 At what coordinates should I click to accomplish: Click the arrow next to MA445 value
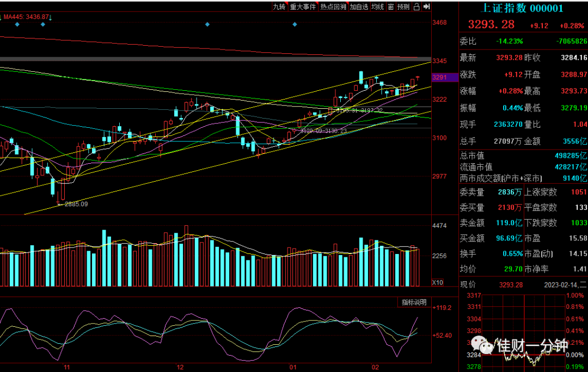51,17
